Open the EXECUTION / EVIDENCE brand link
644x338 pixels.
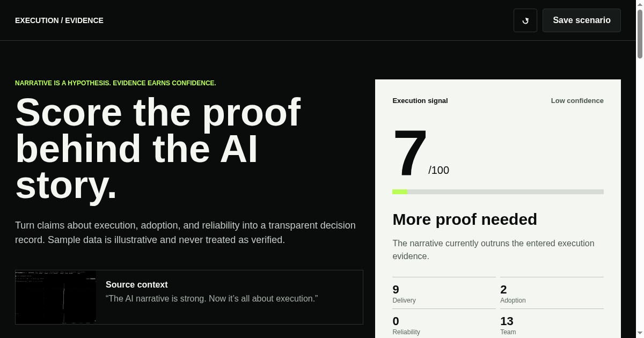click(x=59, y=20)
